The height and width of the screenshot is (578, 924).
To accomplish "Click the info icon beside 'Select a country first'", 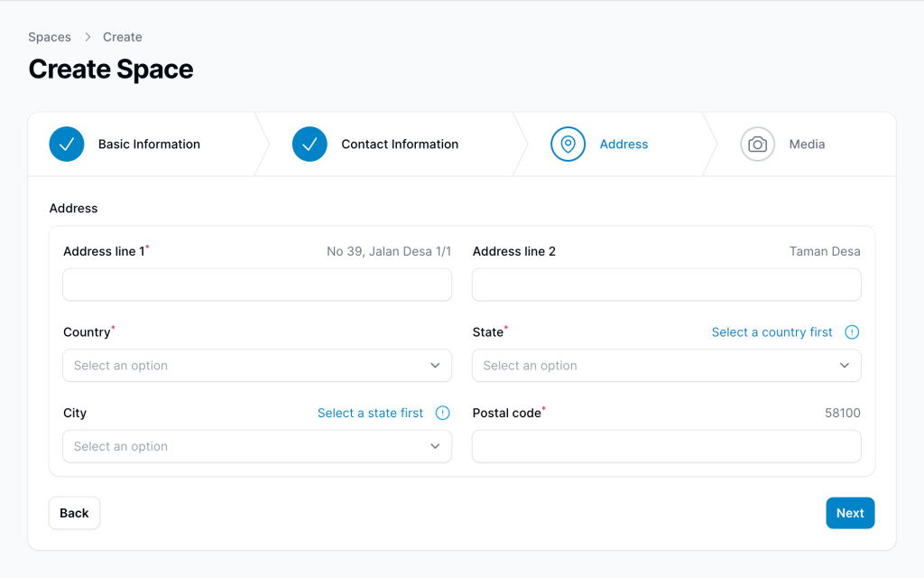I will pos(852,332).
